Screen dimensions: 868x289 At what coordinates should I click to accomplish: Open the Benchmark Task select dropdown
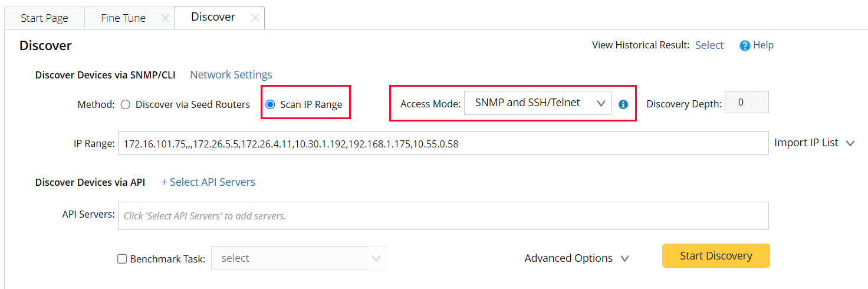point(298,258)
